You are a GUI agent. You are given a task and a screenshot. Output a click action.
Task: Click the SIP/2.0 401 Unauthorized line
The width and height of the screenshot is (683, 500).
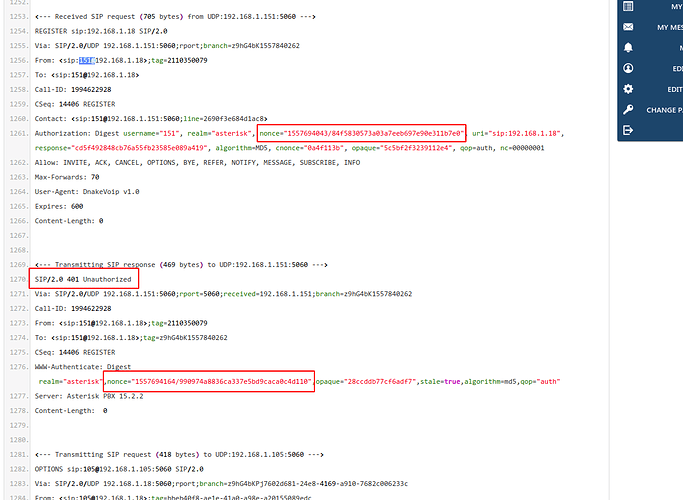(x=83, y=280)
